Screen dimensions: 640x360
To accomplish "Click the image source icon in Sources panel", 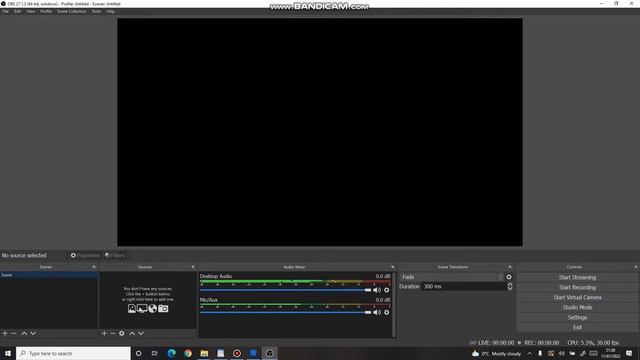I will point(132,309).
